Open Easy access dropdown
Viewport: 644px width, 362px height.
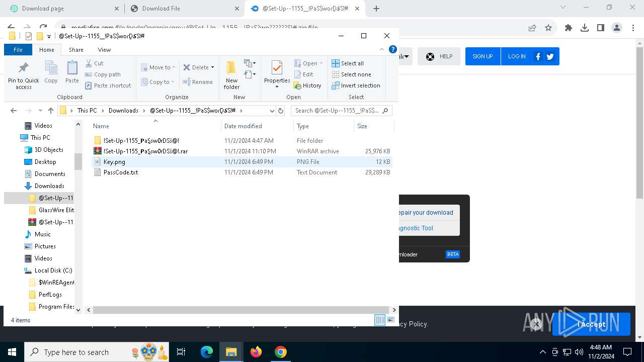coord(250,74)
